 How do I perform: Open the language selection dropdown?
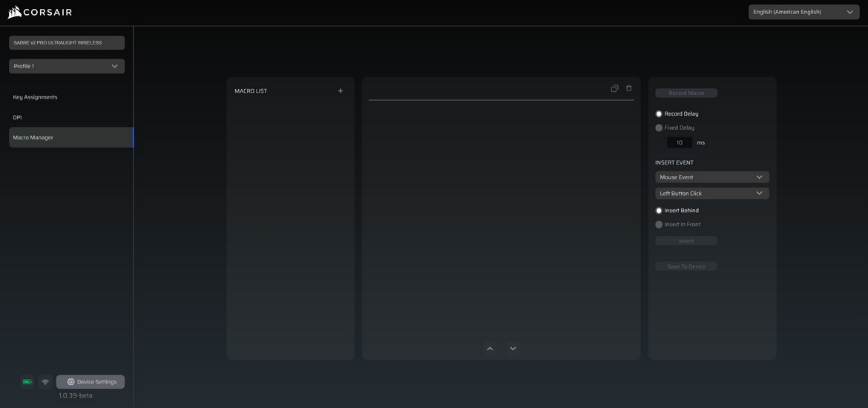coord(803,12)
